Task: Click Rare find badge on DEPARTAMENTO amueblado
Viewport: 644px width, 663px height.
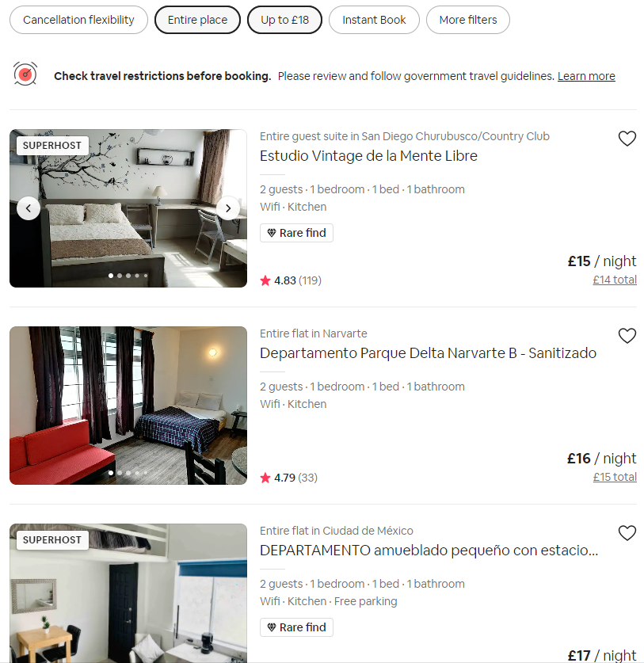Action: tap(296, 627)
